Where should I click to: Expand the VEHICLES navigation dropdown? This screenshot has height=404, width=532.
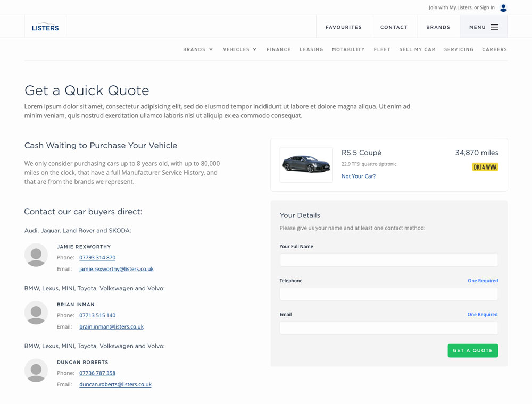click(239, 49)
